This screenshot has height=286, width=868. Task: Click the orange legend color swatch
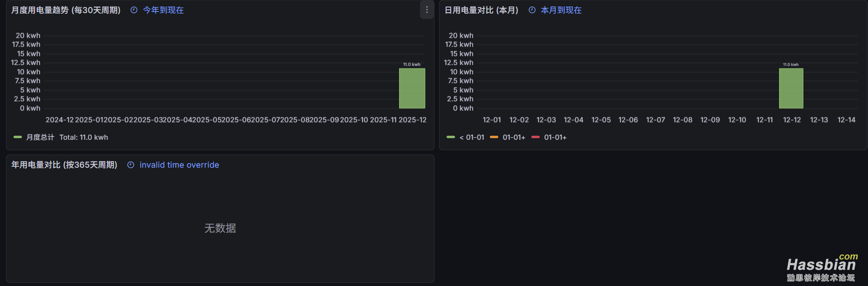494,137
